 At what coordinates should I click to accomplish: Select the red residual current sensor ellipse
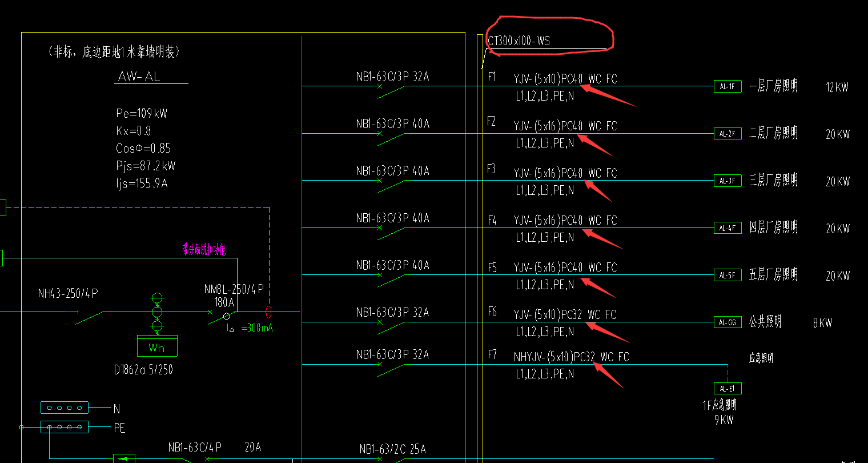click(x=268, y=312)
